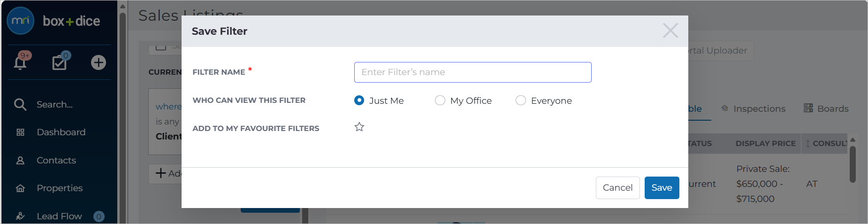The height and width of the screenshot is (224, 868).
Task: Open Lead Flow in the sidebar
Action: point(59,216)
